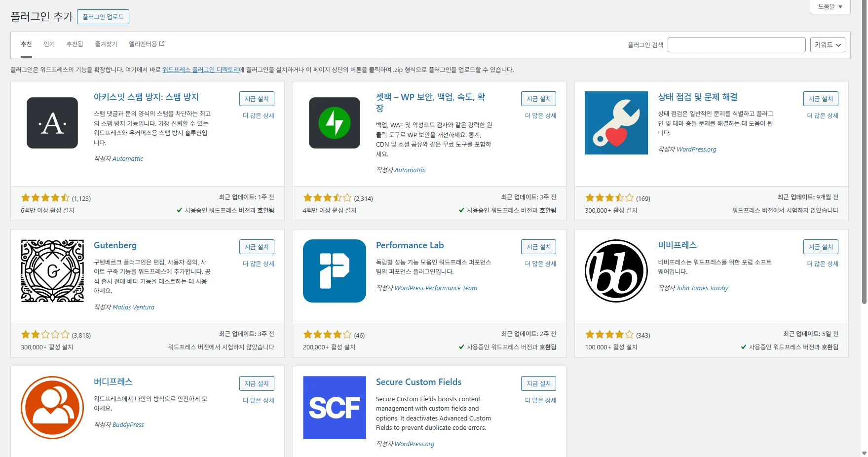Click Akismet star rating with 1,123 reviews
The width and height of the screenshot is (868, 457).
pos(45,198)
